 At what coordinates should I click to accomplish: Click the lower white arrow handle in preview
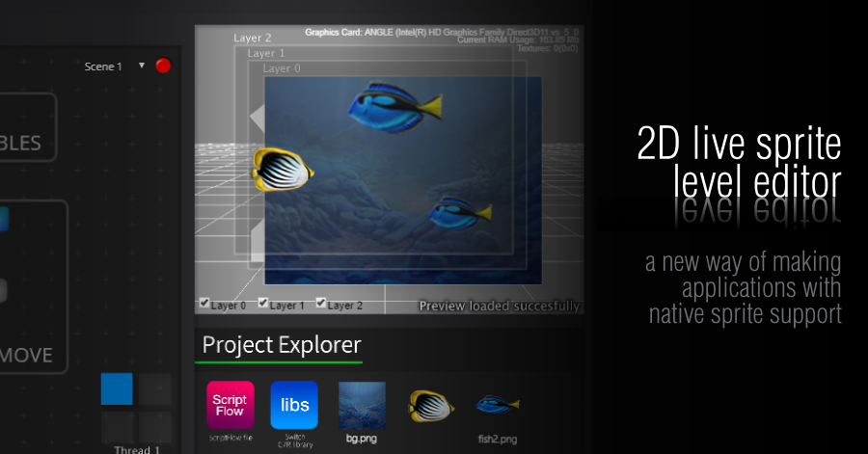(x=258, y=242)
